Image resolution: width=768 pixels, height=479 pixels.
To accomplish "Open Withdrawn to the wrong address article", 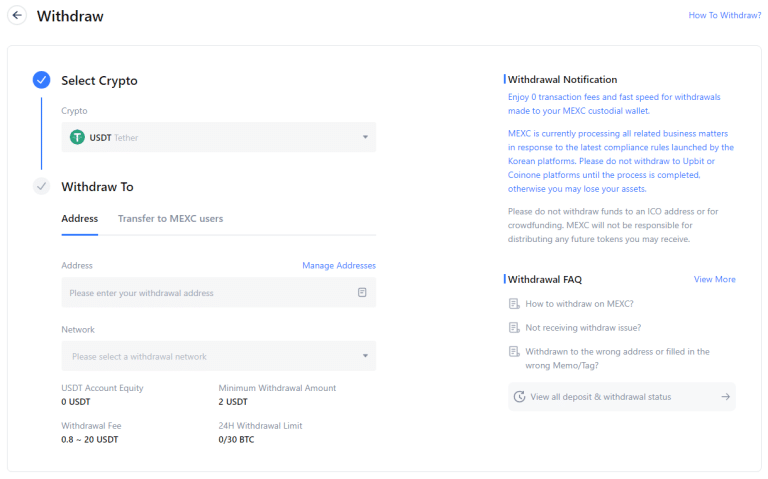I will coord(617,359).
